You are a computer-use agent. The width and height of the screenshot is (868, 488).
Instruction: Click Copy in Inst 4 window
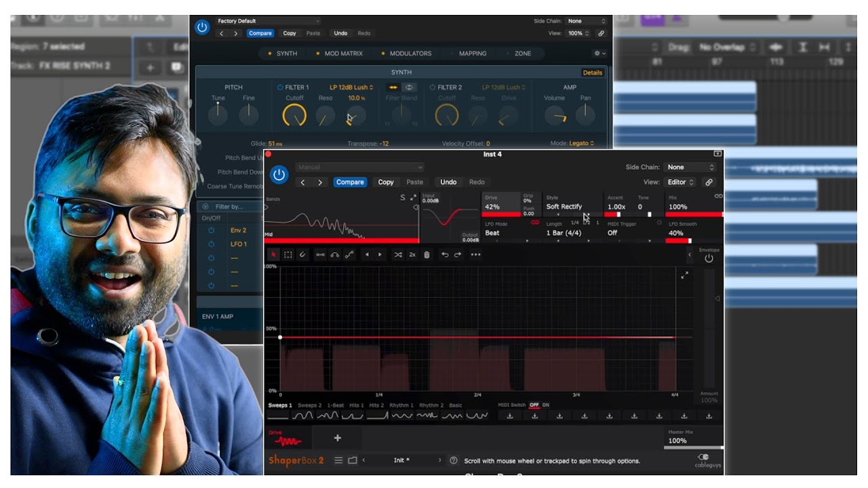coord(386,182)
